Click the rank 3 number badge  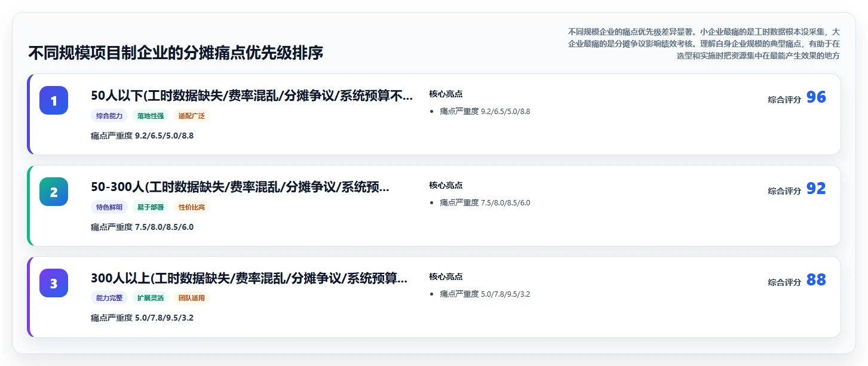(x=54, y=283)
